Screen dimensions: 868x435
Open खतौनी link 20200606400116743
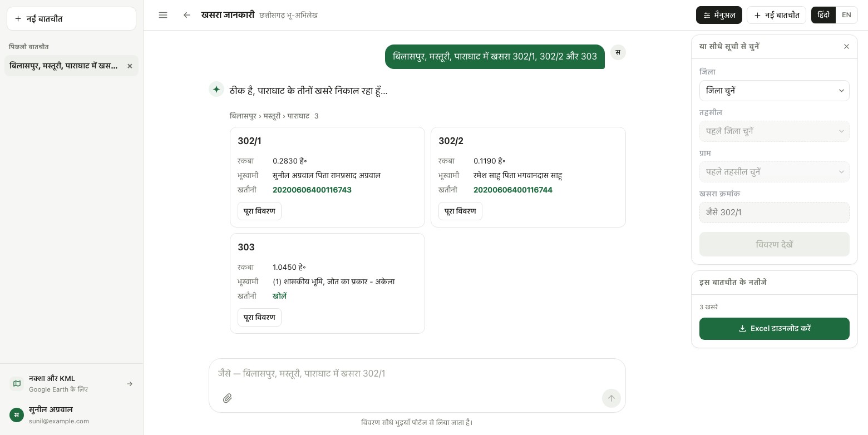tap(312, 190)
